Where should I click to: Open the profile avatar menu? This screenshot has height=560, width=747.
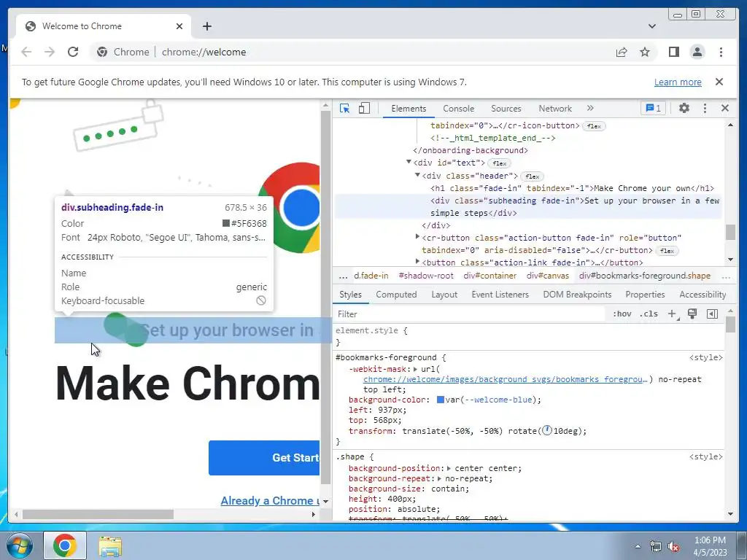tap(697, 52)
